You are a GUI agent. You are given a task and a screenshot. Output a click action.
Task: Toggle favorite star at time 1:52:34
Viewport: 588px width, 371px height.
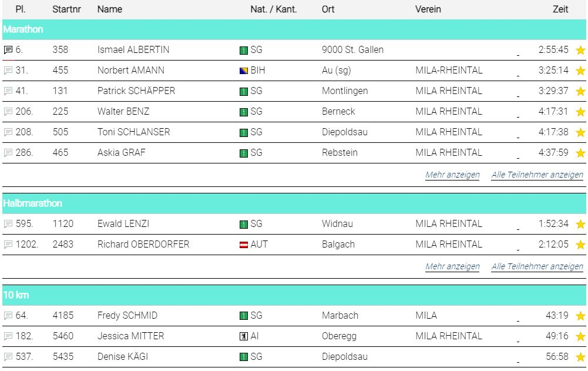tap(580, 224)
